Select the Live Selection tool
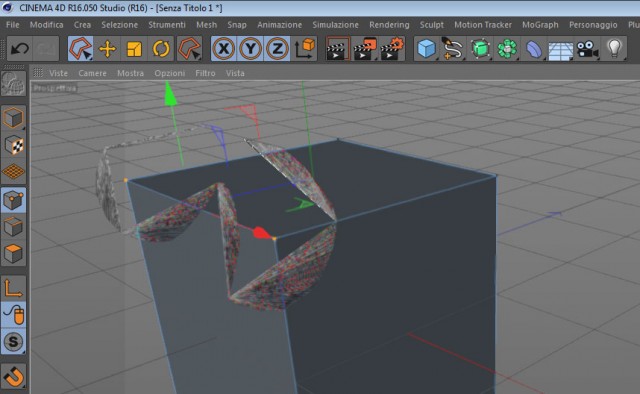This screenshot has width=640, height=394. (x=80, y=49)
